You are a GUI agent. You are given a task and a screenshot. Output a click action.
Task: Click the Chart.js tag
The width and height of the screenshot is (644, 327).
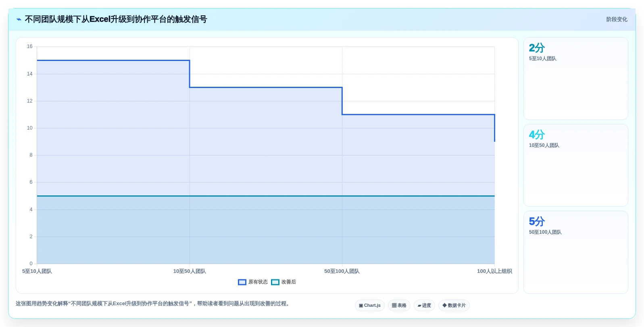(370, 306)
